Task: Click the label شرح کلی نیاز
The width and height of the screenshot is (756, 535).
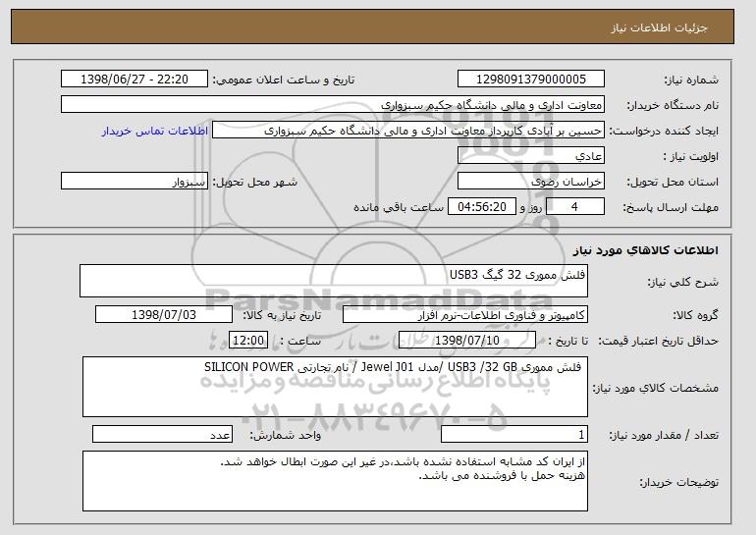Action: (682, 282)
